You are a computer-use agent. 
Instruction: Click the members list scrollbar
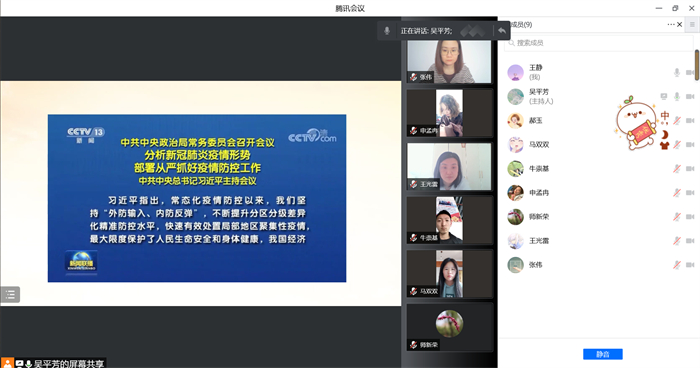coord(697,66)
